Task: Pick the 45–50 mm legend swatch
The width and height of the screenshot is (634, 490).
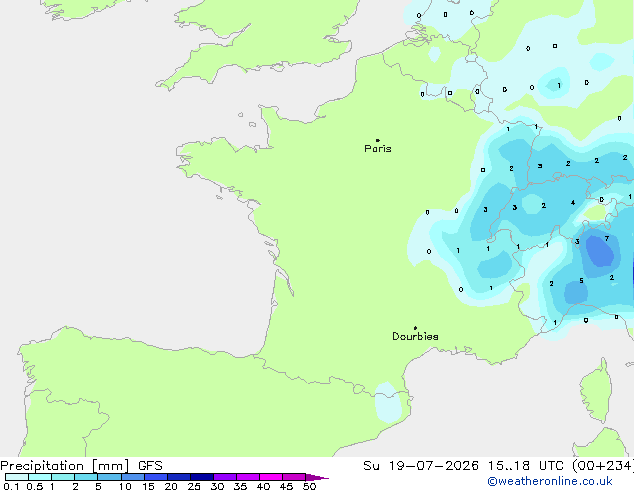Action: 294,477
